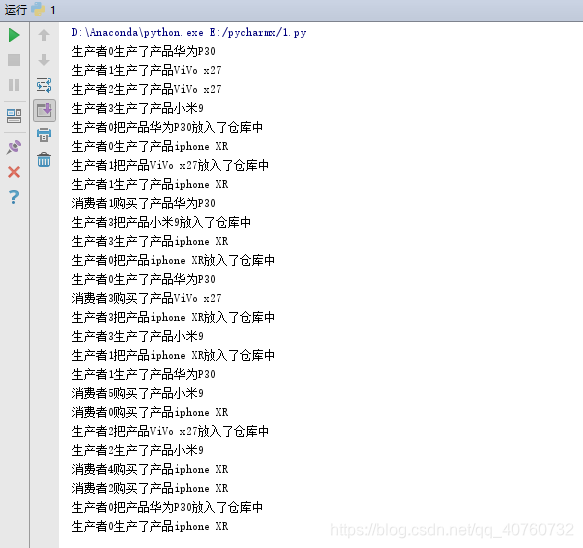This screenshot has width=583, height=548.
Task: Click the 运行 panel title
Action: pyautogui.click(x=16, y=10)
